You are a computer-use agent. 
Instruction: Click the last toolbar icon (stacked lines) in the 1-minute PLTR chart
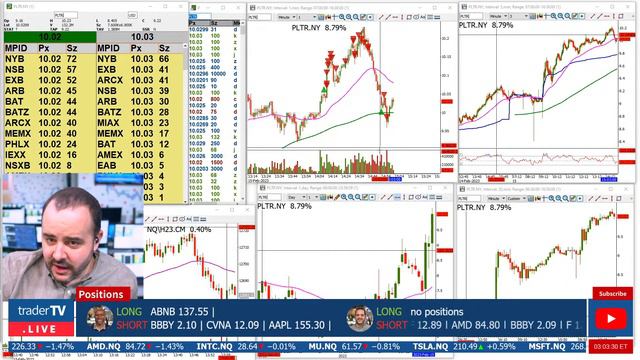[438, 17]
